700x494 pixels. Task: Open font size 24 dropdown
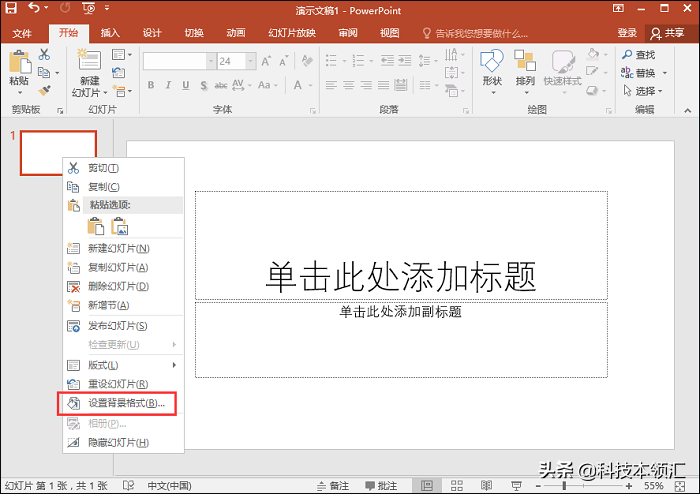pyautogui.click(x=250, y=61)
